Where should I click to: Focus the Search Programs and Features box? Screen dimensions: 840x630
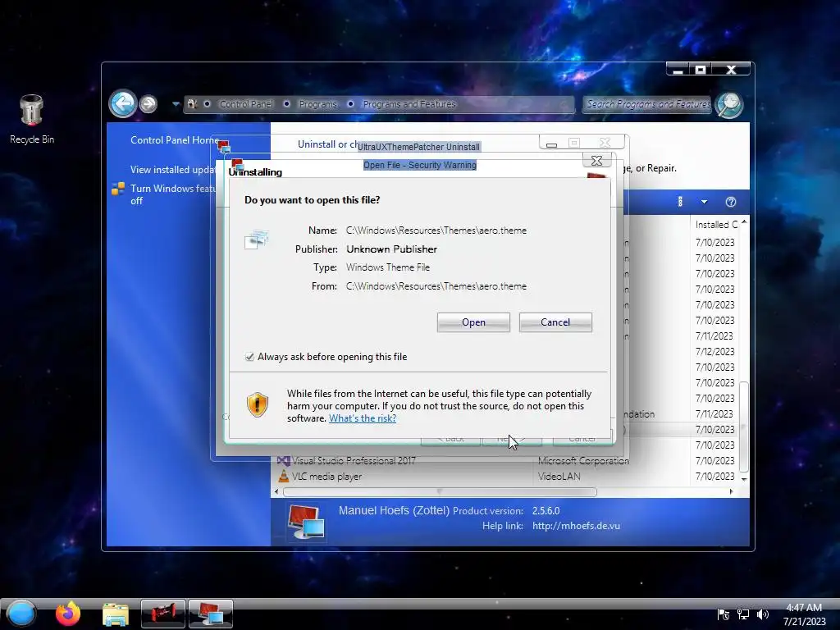tap(648, 104)
